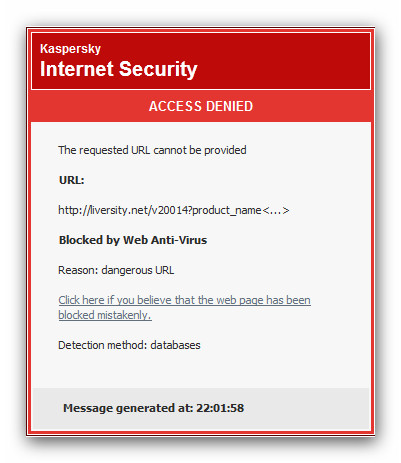Click the bold 'URL:' label
The width and height of the screenshot is (401, 463).
(x=72, y=180)
